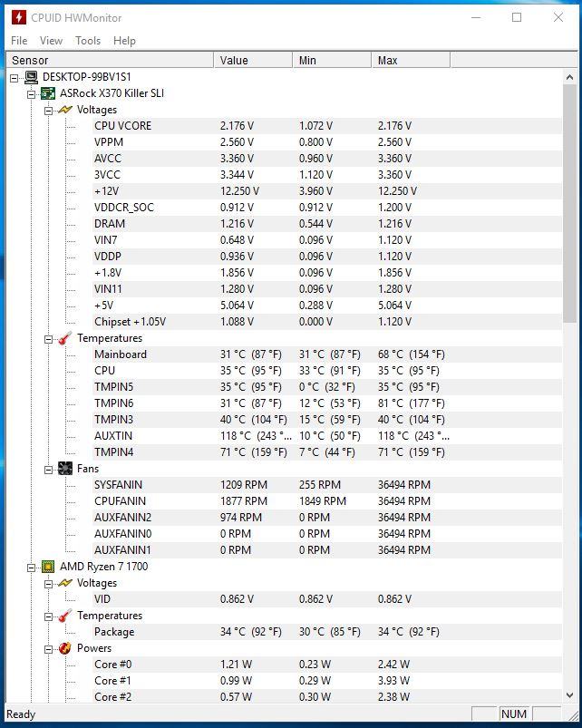
Task: Click the thermometer icon under ASRock Temperatures
Action: point(65,338)
